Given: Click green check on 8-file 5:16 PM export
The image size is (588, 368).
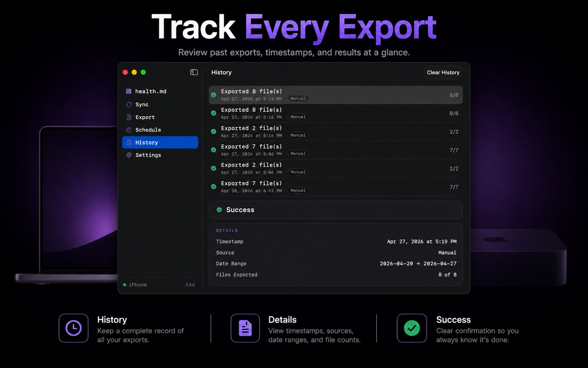Looking at the screenshot, I should (214, 113).
